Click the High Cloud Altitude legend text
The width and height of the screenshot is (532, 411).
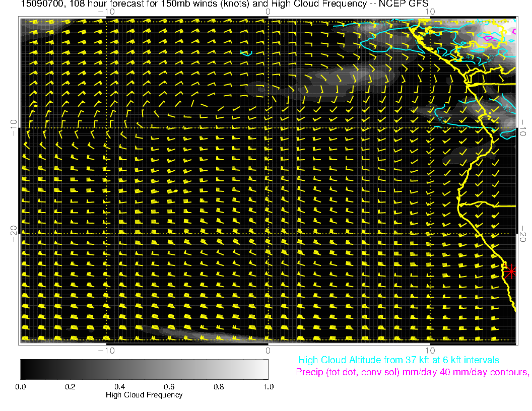[398, 360]
